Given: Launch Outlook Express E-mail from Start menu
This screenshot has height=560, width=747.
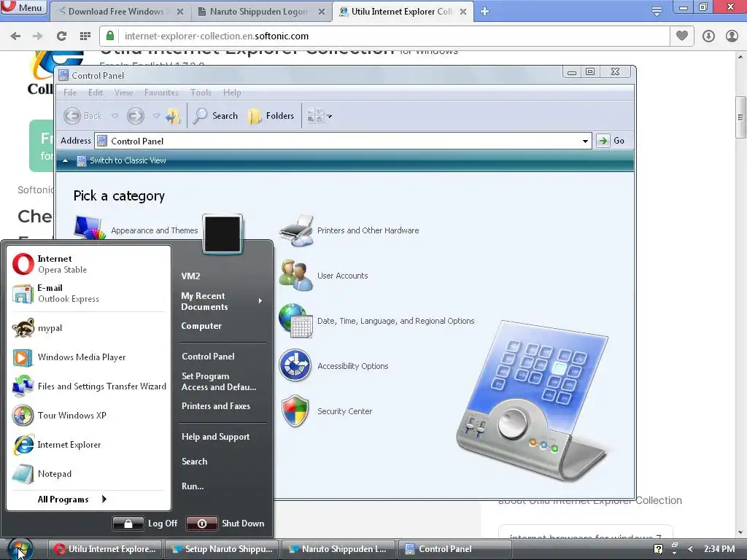Looking at the screenshot, I should pyautogui.click(x=88, y=293).
